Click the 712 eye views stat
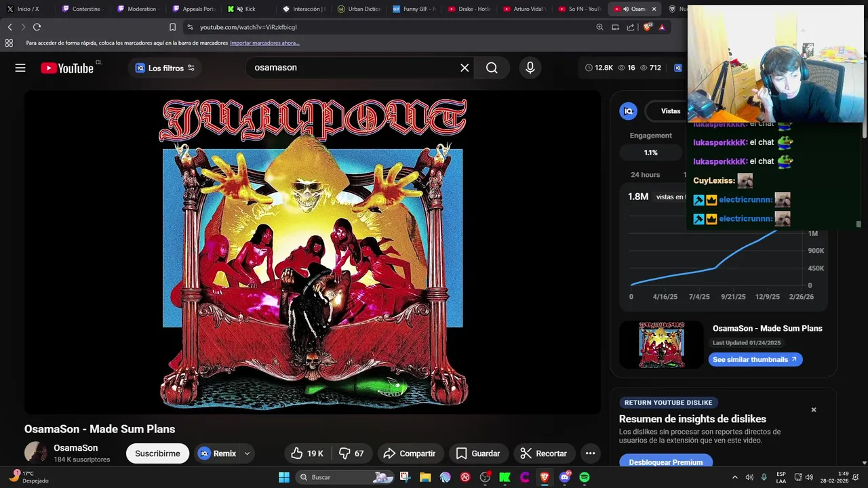This screenshot has height=488, width=868. [650, 68]
